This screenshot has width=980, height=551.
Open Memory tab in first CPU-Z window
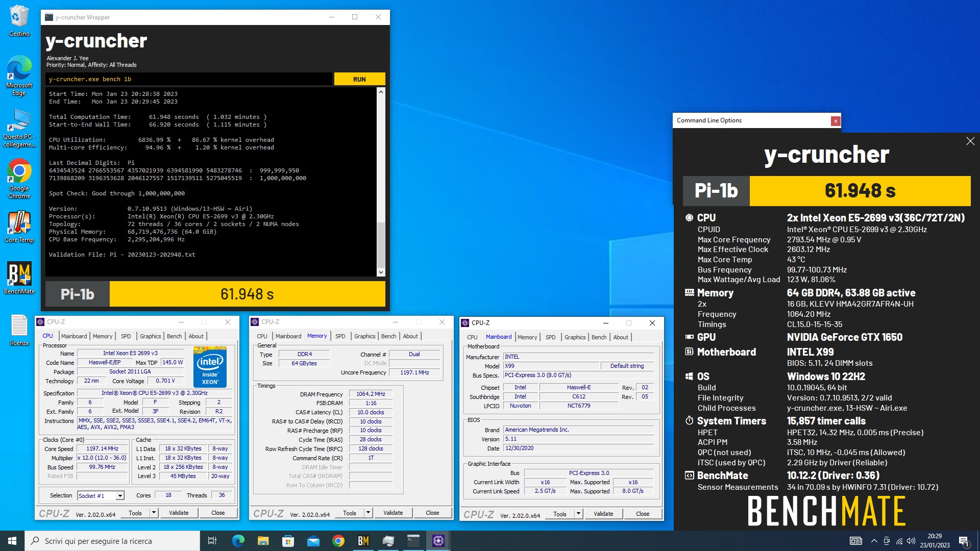103,336
